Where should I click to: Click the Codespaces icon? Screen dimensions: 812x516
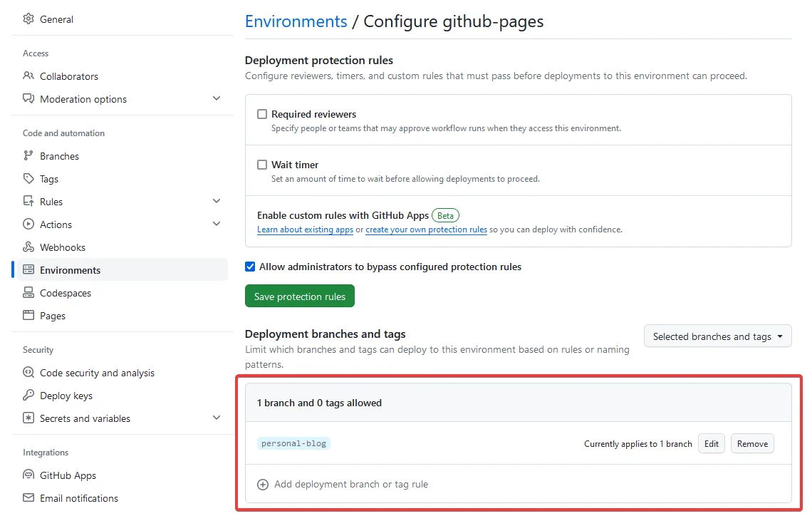[x=28, y=293]
